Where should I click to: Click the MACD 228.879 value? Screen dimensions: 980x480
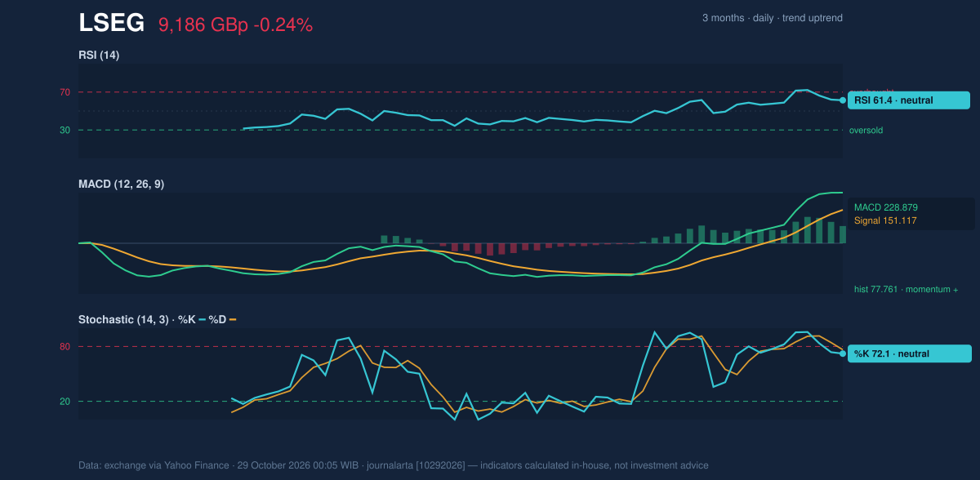(886, 207)
